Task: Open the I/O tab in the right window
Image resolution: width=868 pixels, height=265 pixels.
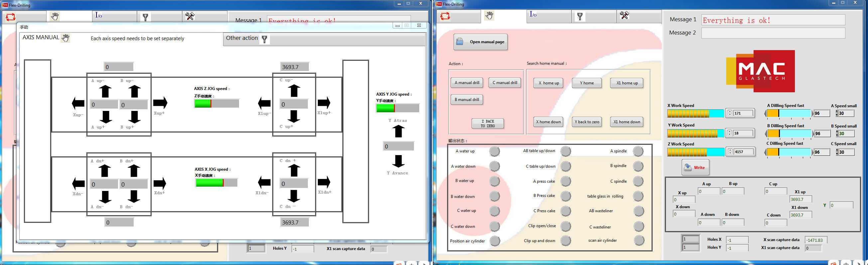Action: pyautogui.click(x=549, y=16)
